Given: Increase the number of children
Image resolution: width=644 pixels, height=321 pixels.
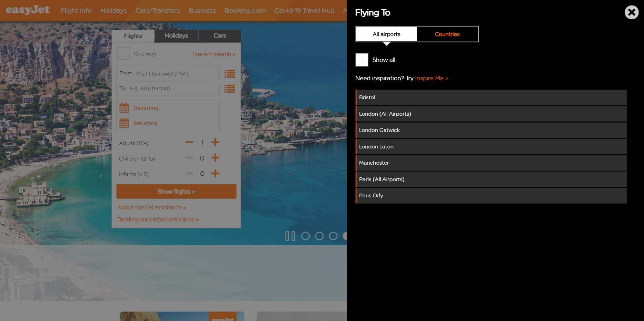Looking at the screenshot, I should click(215, 158).
